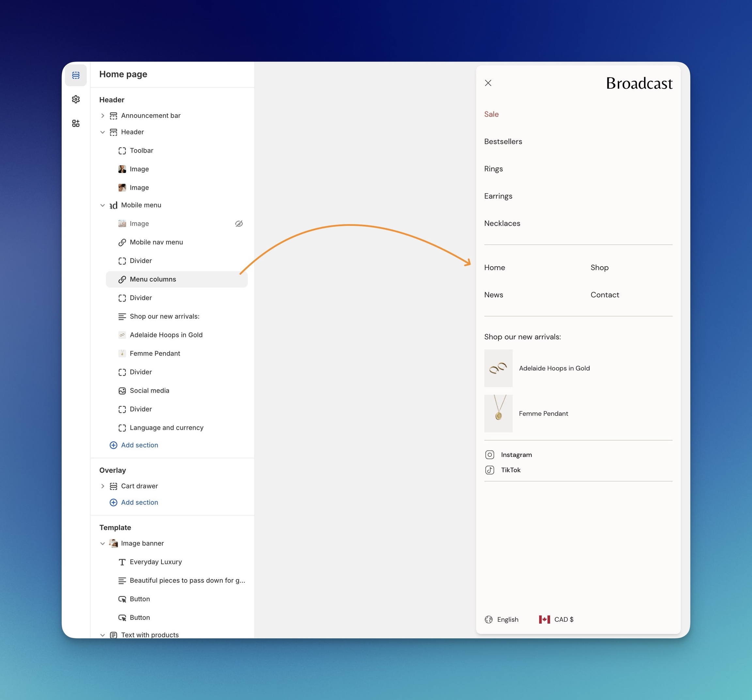This screenshot has width=752, height=700.
Task: Open the App embeds icon in sidebar
Action: (x=76, y=123)
